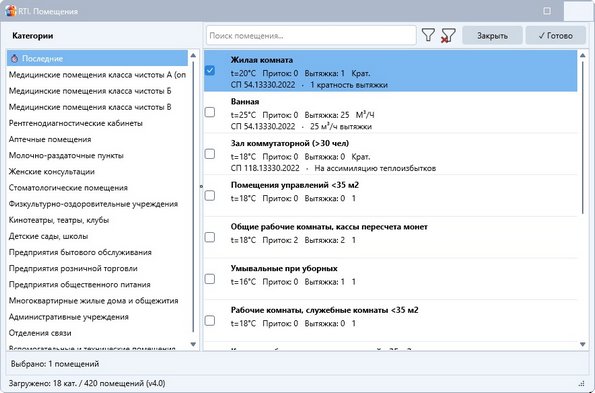Click the panel splitter handle dot
This screenshot has width=595, height=393.
(x=201, y=186)
